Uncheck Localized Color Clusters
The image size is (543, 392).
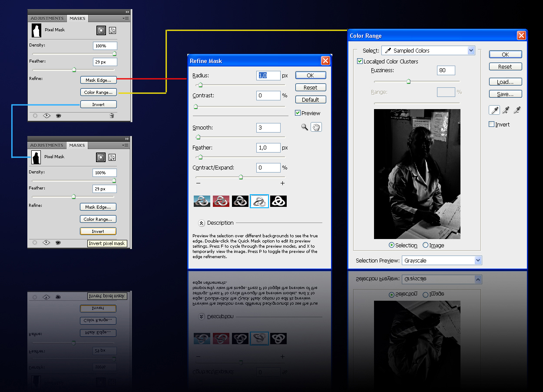pyautogui.click(x=360, y=61)
